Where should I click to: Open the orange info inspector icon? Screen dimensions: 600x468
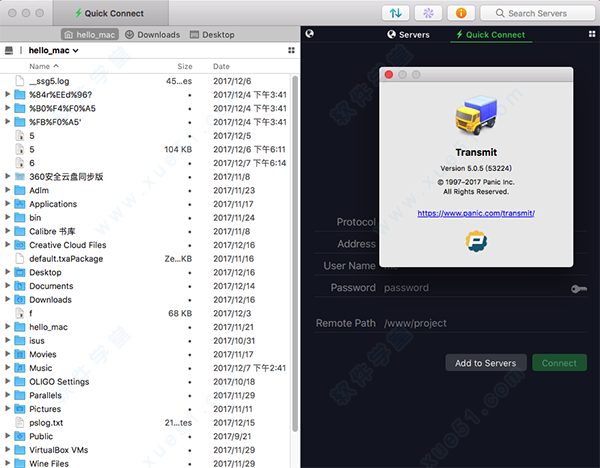click(x=461, y=13)
